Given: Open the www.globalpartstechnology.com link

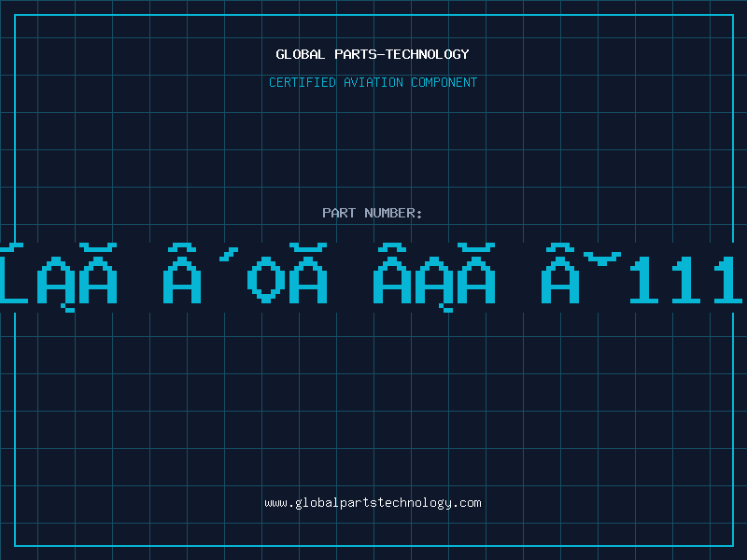Looking at the screenshot, I should [373, 503].
